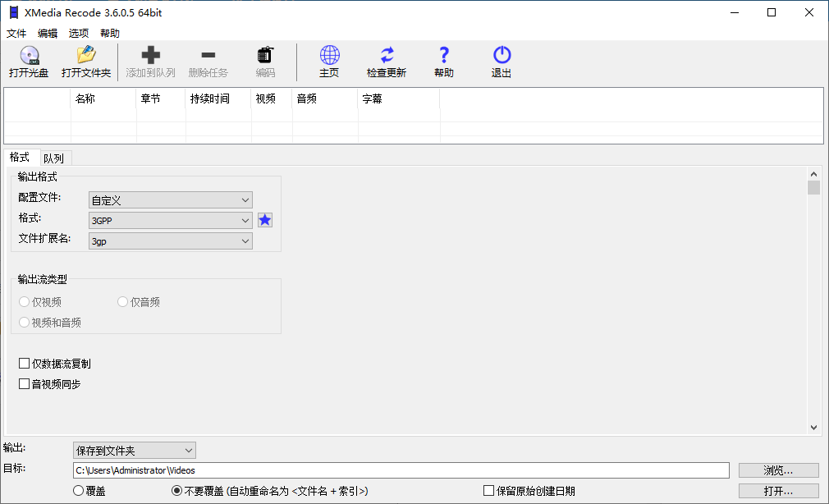Screen dimensions: 829x504
Task: Tick the 保留原始创建日期 checkbox
Action: tap(489, 491)
